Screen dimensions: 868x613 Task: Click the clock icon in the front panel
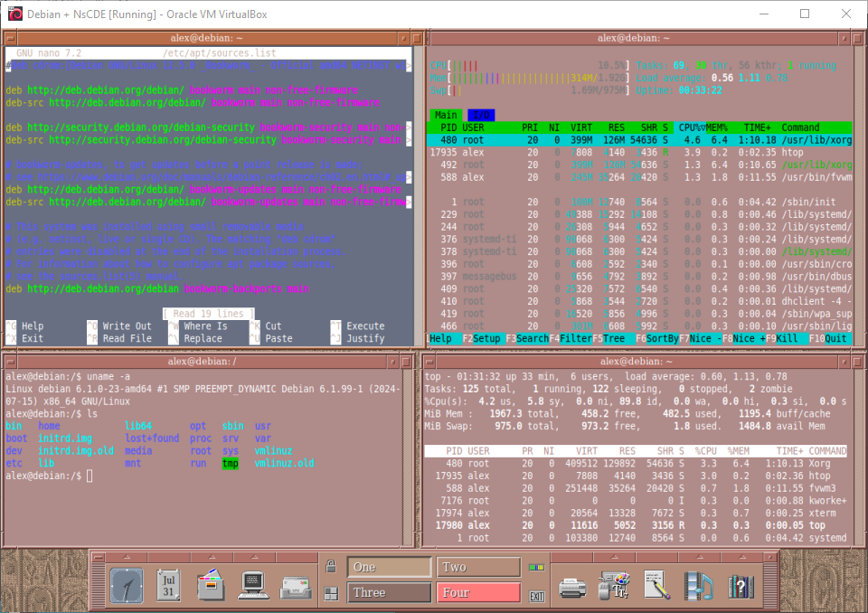point(127,585)
